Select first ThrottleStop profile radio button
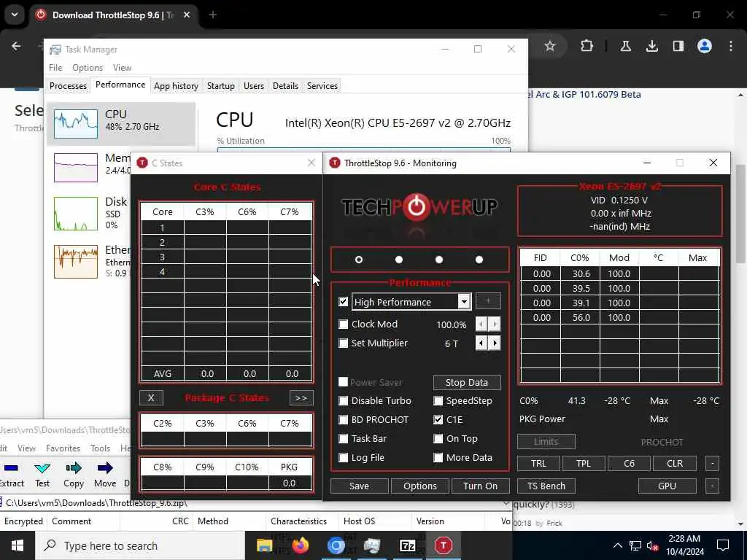The width and height of the screenshot is (747, 560). (x=359, y=260)
